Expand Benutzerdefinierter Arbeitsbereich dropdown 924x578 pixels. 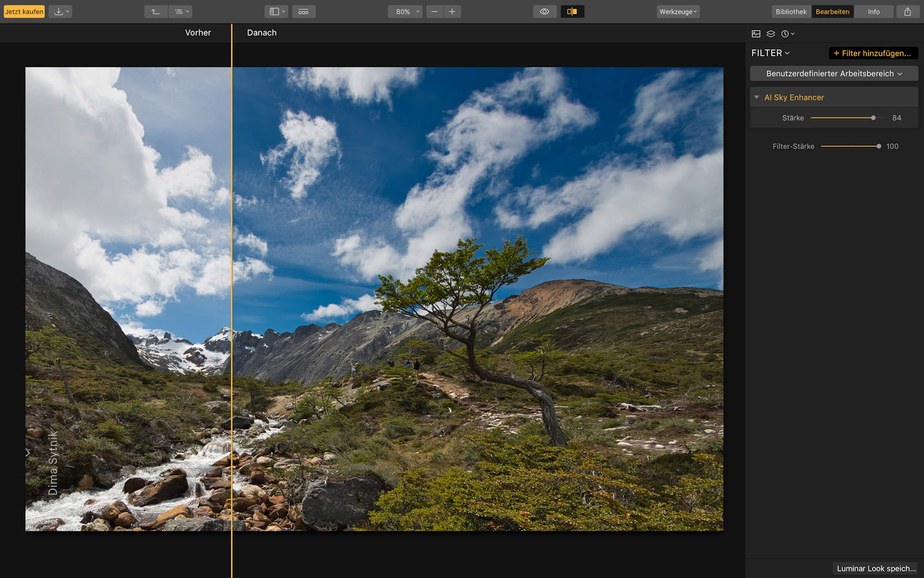tap(833, 73)
